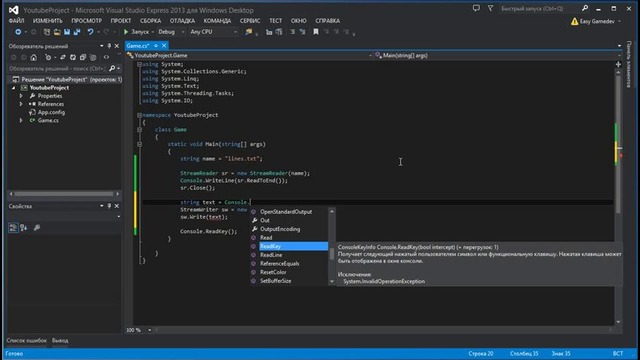Viewport: 640px width, 360px height.
Task: Click the Categorized view icon in Properties panel
Action: tap(13, 228)
